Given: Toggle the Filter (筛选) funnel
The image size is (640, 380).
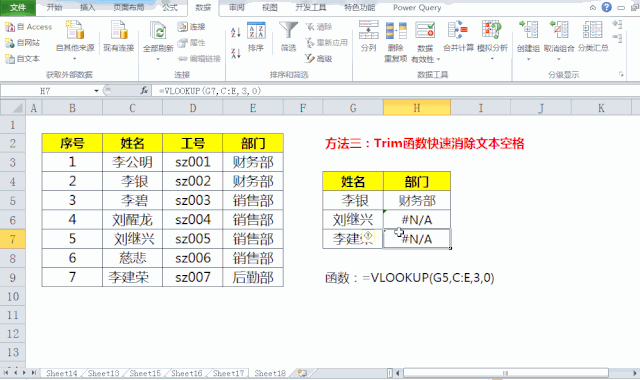Looking at the screenshot, I should click(x=288, y=37).
